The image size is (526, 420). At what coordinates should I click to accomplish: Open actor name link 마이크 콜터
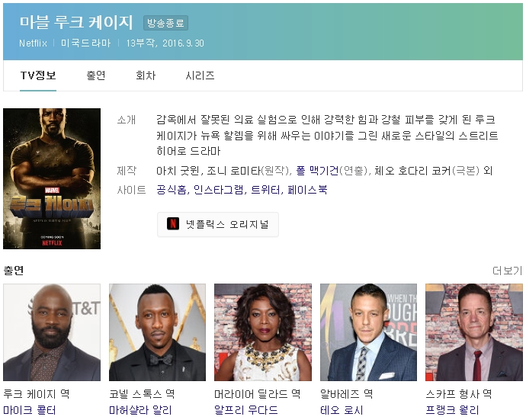[x=28, y=411]
